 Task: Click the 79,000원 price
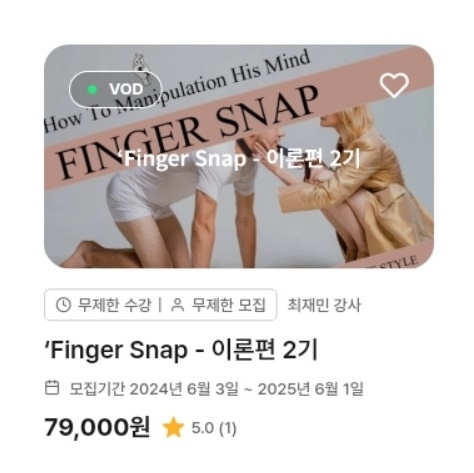click(97, 428)
